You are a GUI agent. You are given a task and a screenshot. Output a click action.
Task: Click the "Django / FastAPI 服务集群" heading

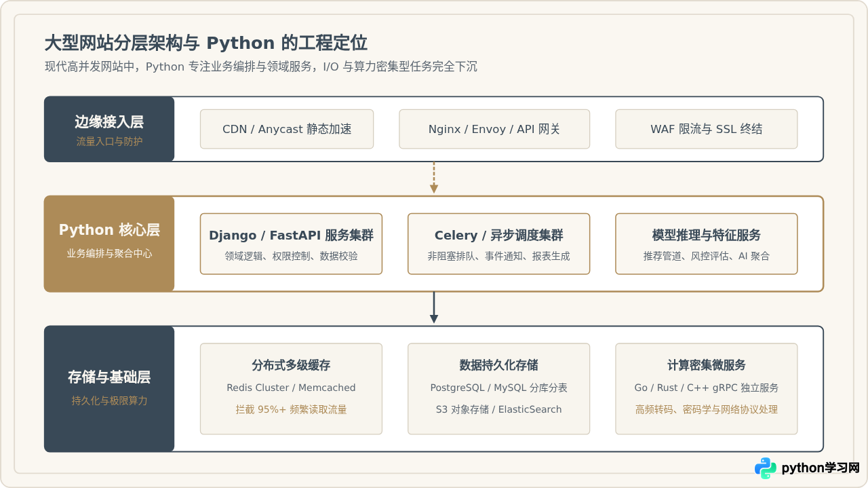tap(291, 236)
